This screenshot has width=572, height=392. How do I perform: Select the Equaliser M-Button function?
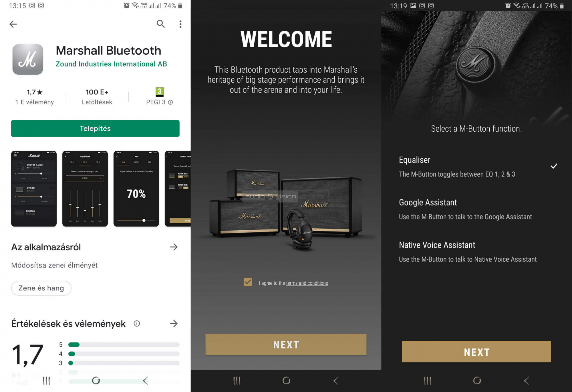tap(477, 167)
